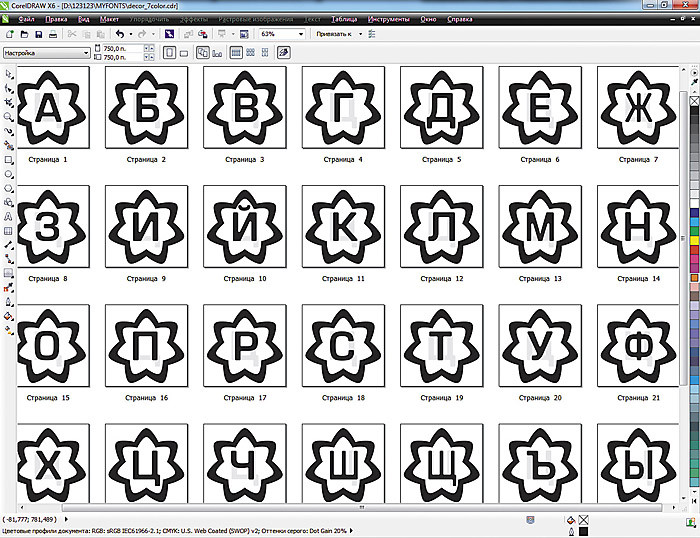The width and height of the screenshot is (700, 538).
Task: Toggle medium thumbnails view in sorter
Action: (x=250, y=53)
